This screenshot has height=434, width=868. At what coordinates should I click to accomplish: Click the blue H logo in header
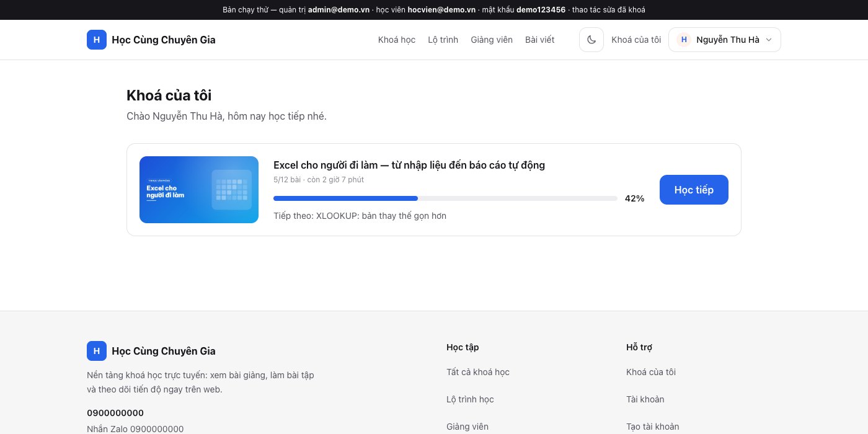(x=97, y=40)
